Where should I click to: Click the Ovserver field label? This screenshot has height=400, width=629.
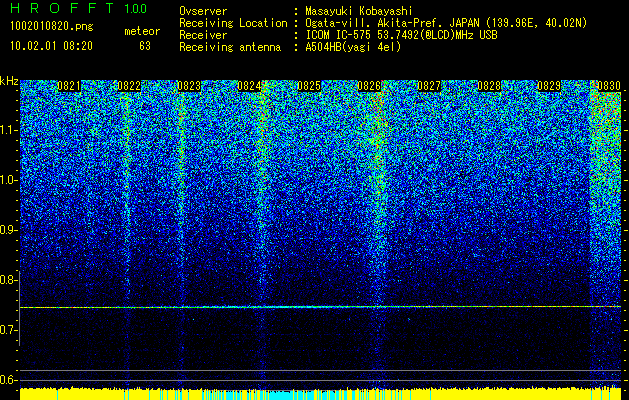[203, 11]
